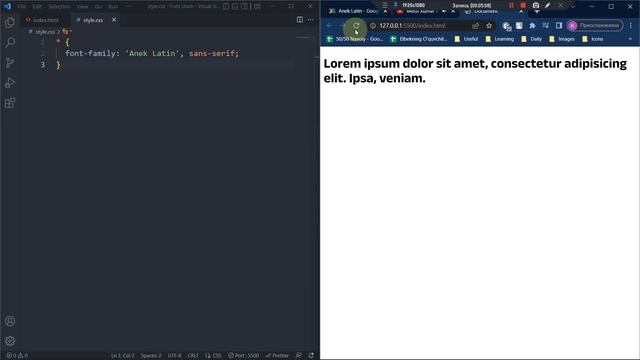Open the Search view in activity bar
This screenshot has width=640, height=360.
pos(10,42)
